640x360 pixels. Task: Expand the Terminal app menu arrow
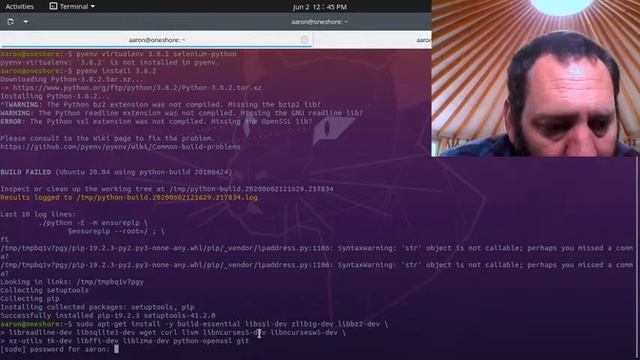[x=93, y=7]
